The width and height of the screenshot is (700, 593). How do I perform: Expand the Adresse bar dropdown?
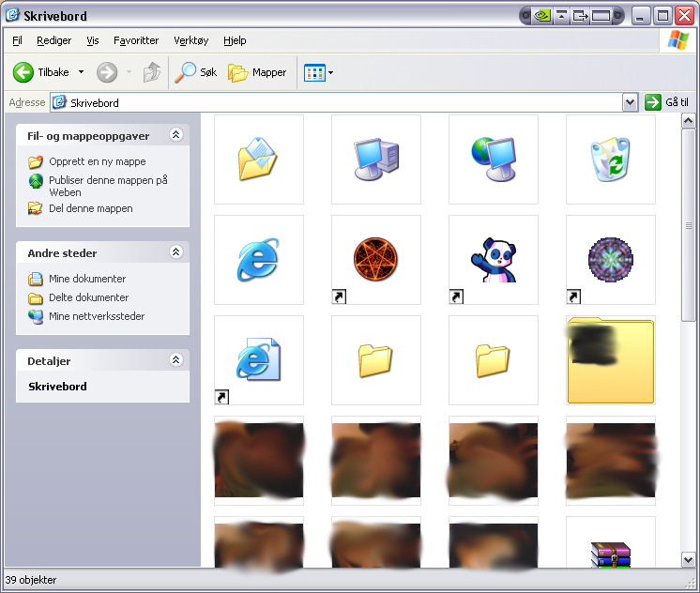pos(630,102)
